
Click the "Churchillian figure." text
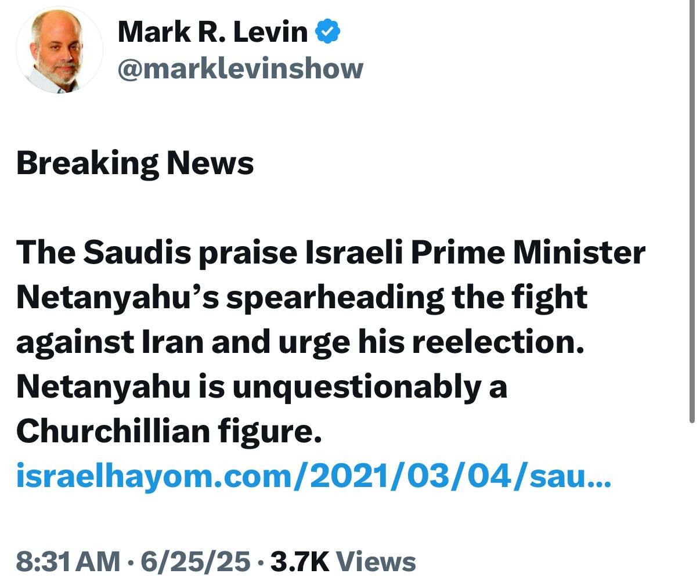(168, 431)
